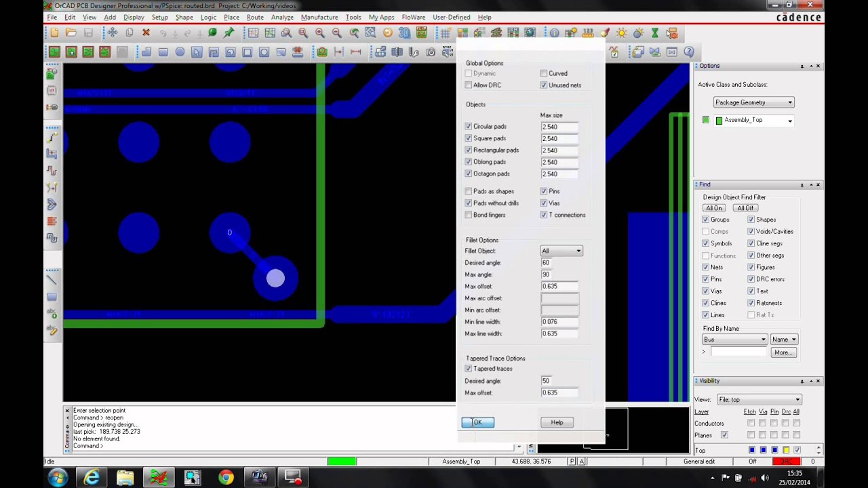The image size is (868, 488).
Task: Open Internet Explorer from the taskbar
Action: (x=92, y=477)
